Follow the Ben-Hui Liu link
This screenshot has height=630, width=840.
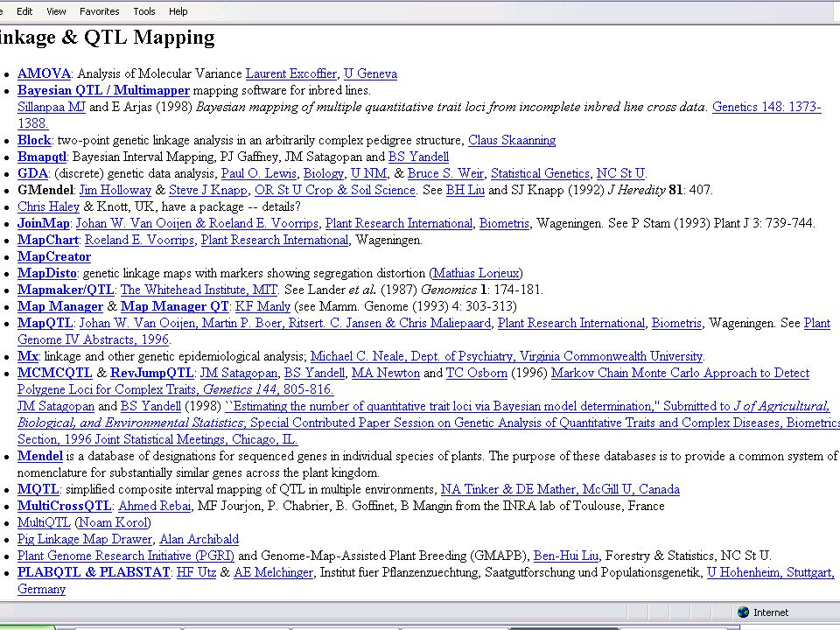point(566,556)
